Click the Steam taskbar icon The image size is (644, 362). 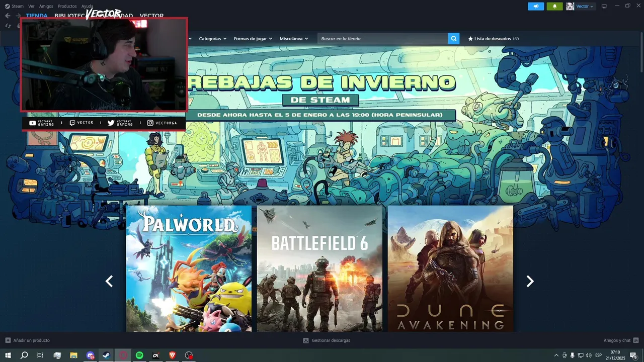point(106,355)
